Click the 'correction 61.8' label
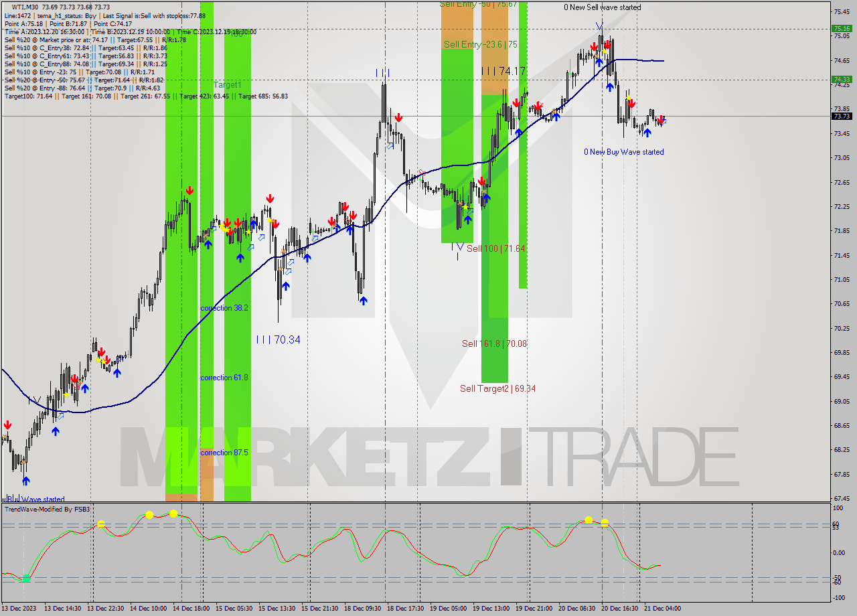The height and width of the screenshot is (616, 857). [x=224, y=378]
